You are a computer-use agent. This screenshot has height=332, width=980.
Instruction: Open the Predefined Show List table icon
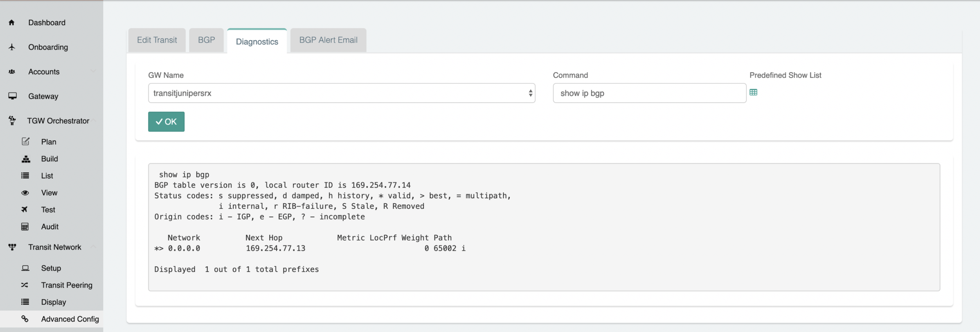pyautogui.click(x=753, y=92)
